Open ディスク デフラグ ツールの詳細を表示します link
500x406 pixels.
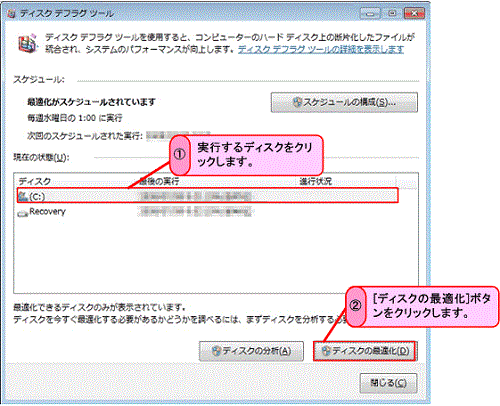pos(321,49)
